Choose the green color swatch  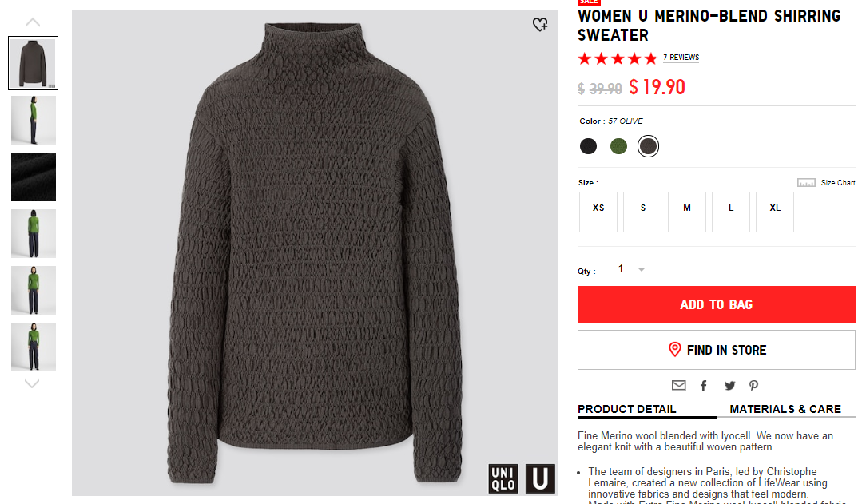[x=618, y=146]
